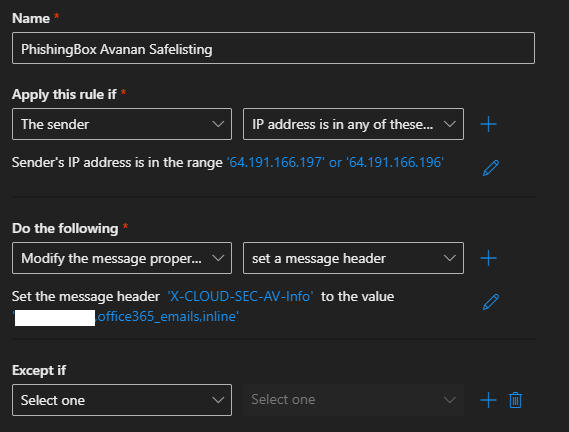Click IP range link '64.191.166.197' or '64.191.166.196'

click(335, 162)
